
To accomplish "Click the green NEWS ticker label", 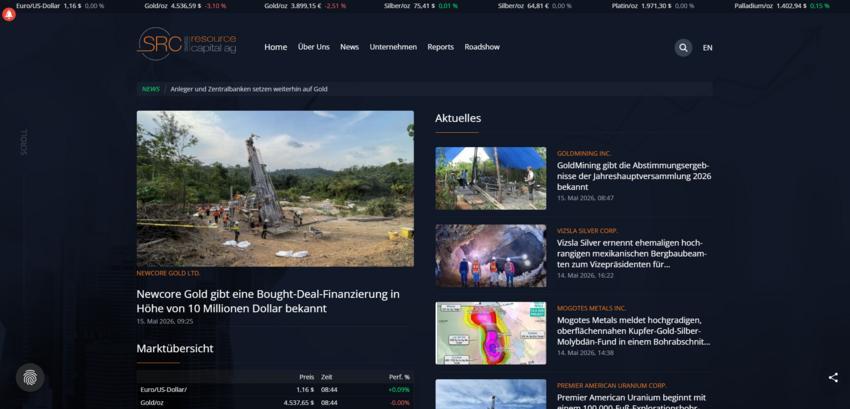I will click(151, 89).
